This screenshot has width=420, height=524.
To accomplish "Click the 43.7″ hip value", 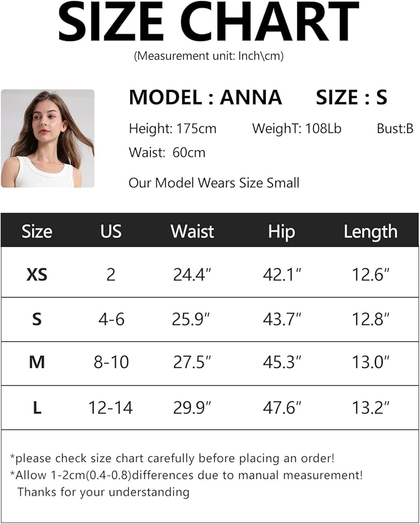I will click(x=282, y=319).
